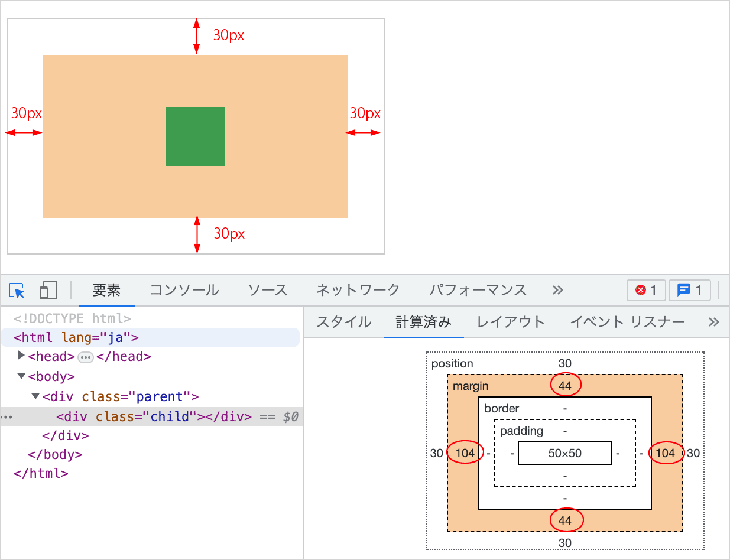Screen dimensions: 730x560
Task: Open the レイアウト sidebar tab
Action: point(511,322)
